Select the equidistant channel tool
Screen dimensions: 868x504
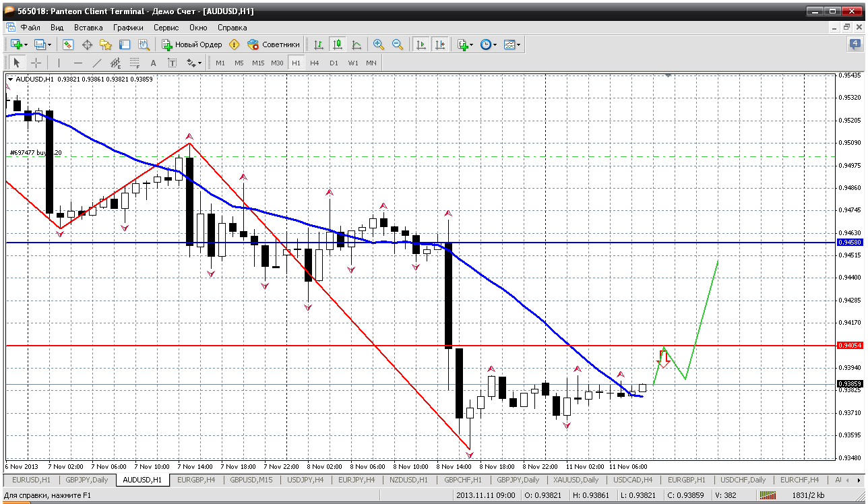pos(115,63)
